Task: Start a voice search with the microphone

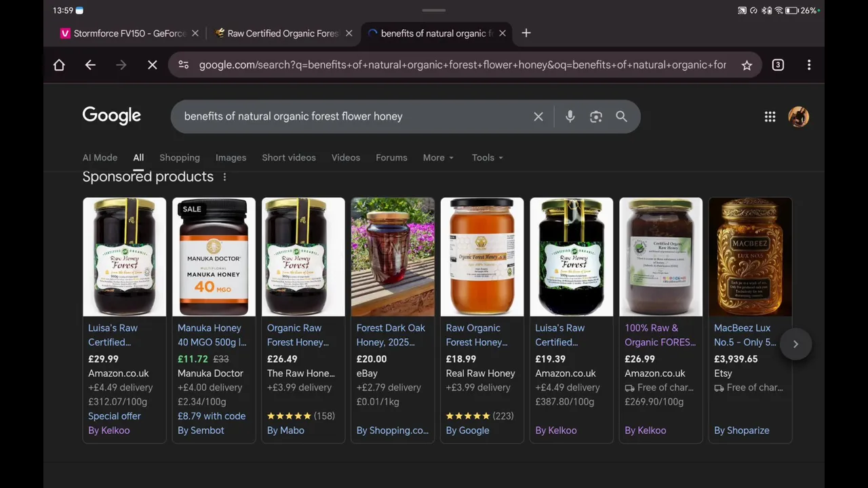Action: coord(570,117)
